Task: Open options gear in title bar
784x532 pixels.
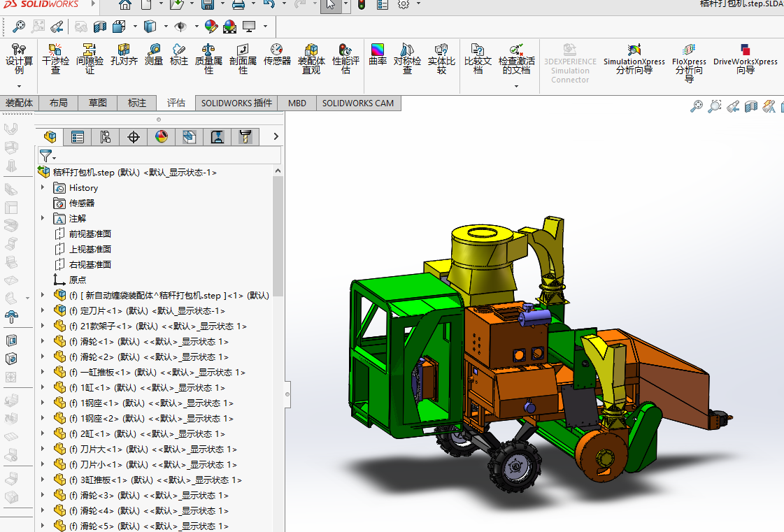Action: pyautogui.click(x=404, y=4)
